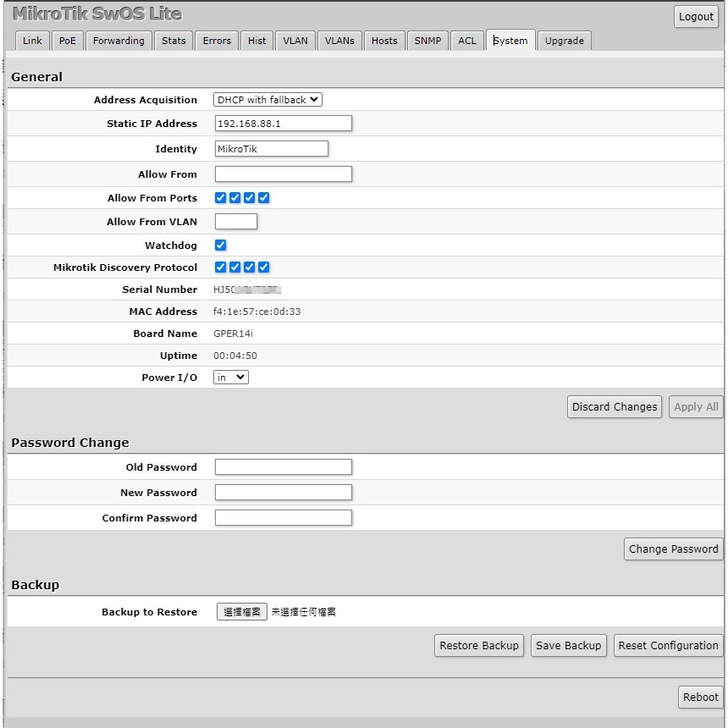
Task: Click the Apply All button
Action: point(696,407)
